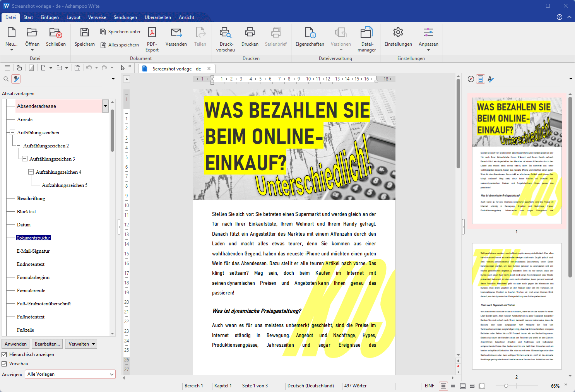
Task: Disable the Vorschau checkbox
Action: coord(4,363)
